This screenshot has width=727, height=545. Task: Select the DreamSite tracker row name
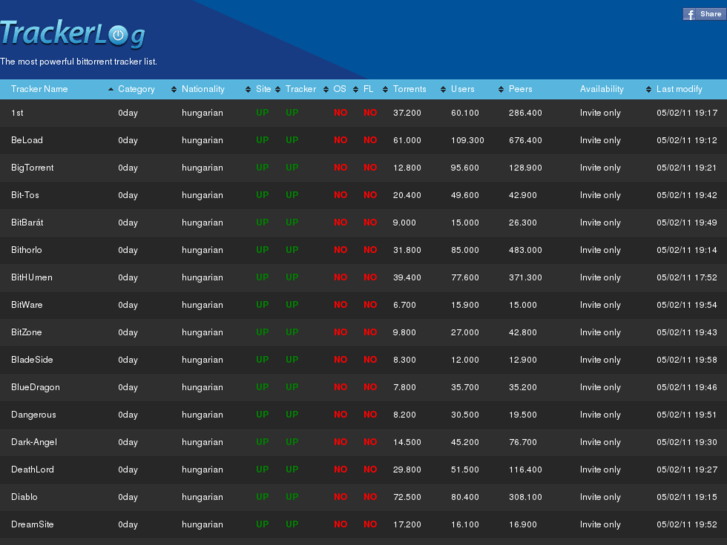[32, 524]
